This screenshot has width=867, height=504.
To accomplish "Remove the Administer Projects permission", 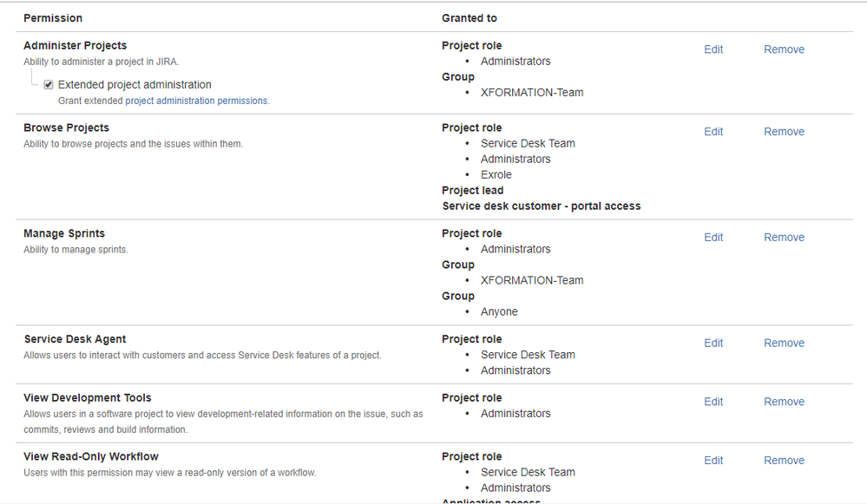I will click(x=783, y=49).
